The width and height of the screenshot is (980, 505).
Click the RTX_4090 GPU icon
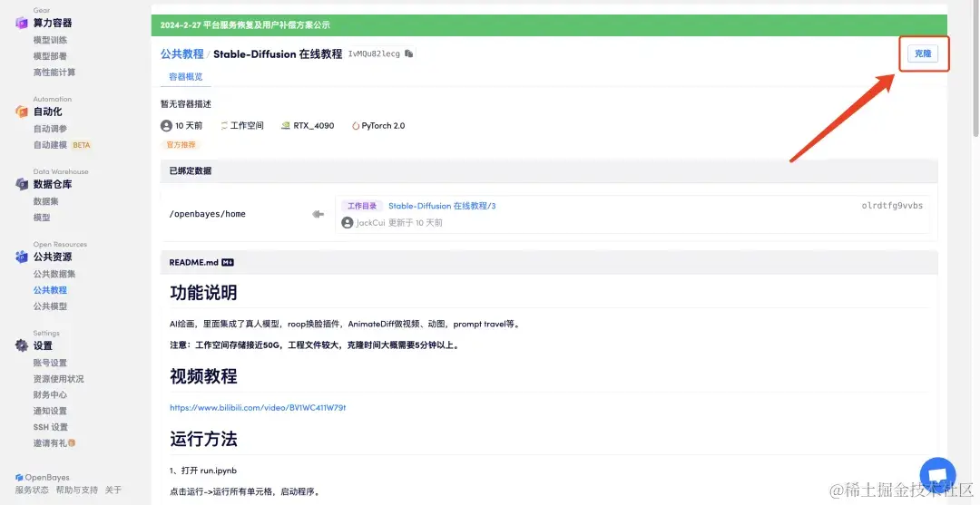286,125
